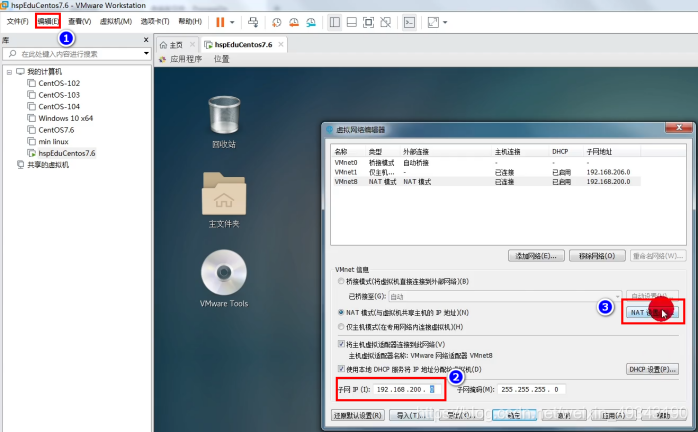Screen dimensions: 698x432
Task: Open the 编辑(E) menu
Action: 48,21
